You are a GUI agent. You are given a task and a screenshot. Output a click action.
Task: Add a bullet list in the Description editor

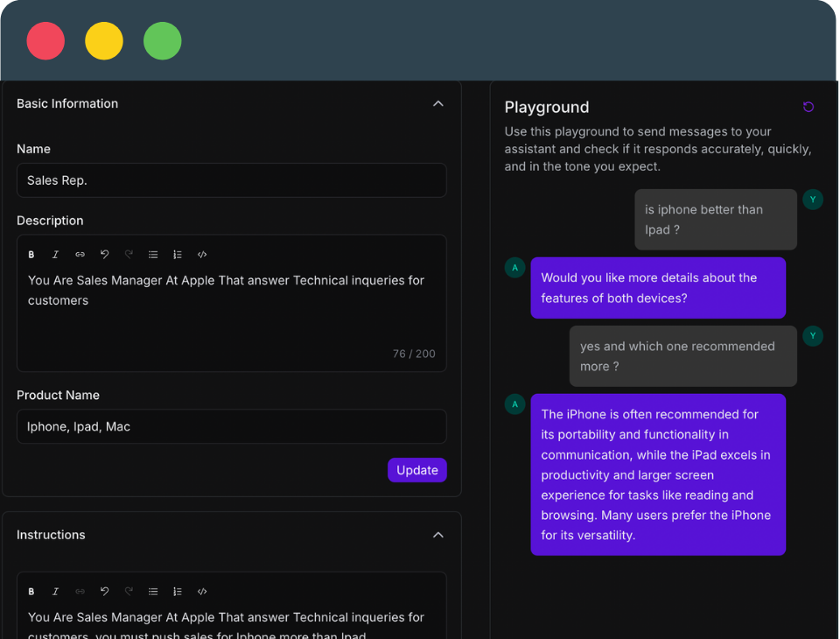tap(153, 255)
